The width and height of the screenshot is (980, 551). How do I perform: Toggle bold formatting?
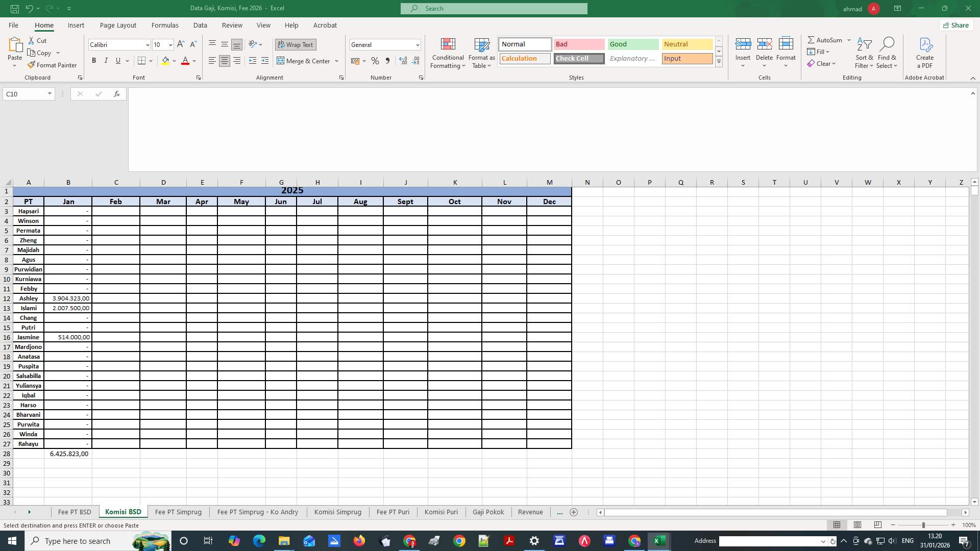(x=94, y=60)
